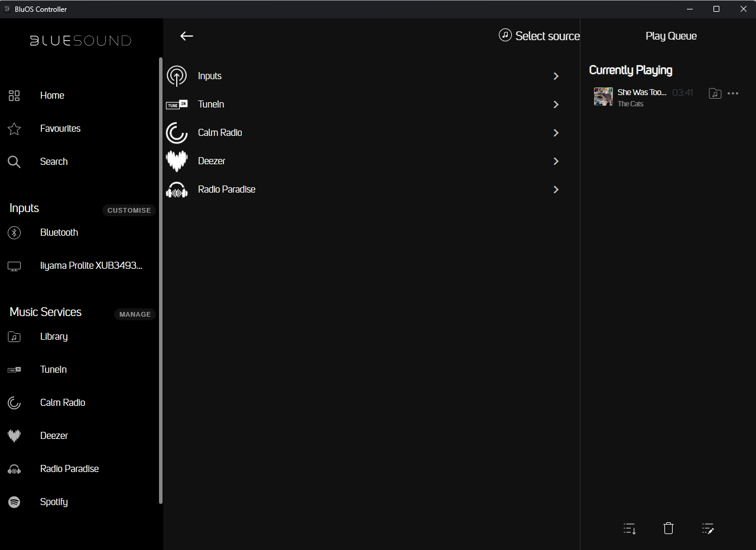Expand the Radio Paradise source chevron
This screenshot has height=550, width=756.
coord(556,190)
